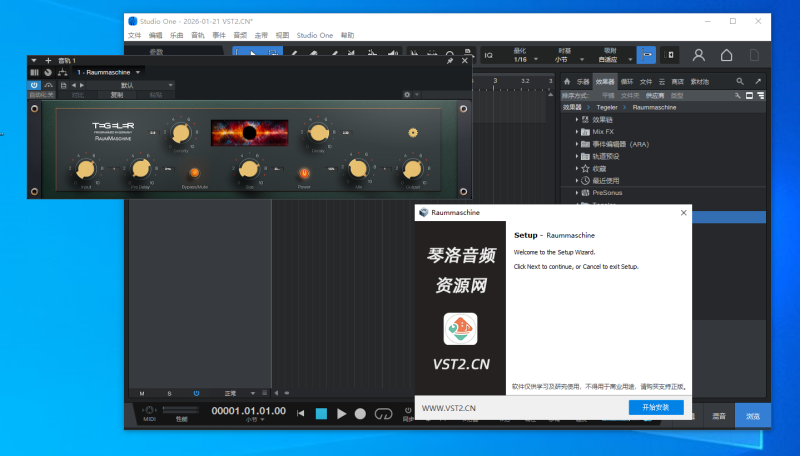
Task: Click browser home icon beside 乐器 tab
Action: point(567,82)
